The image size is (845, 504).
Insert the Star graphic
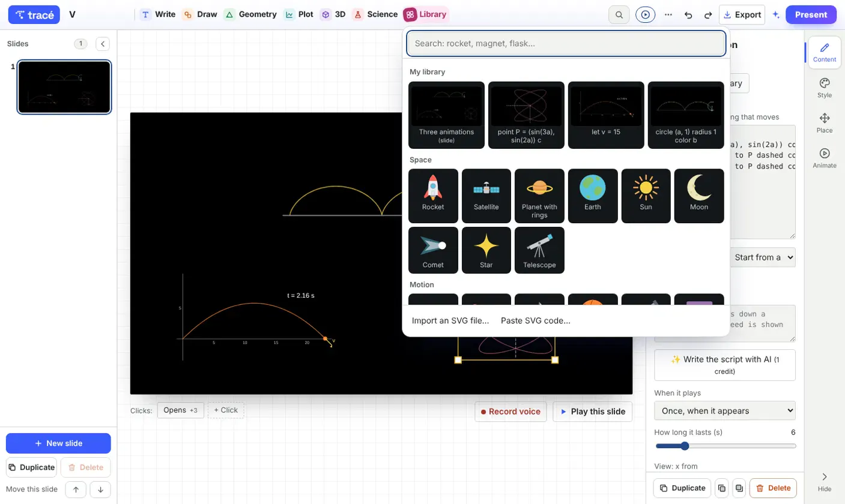point(486,250)
